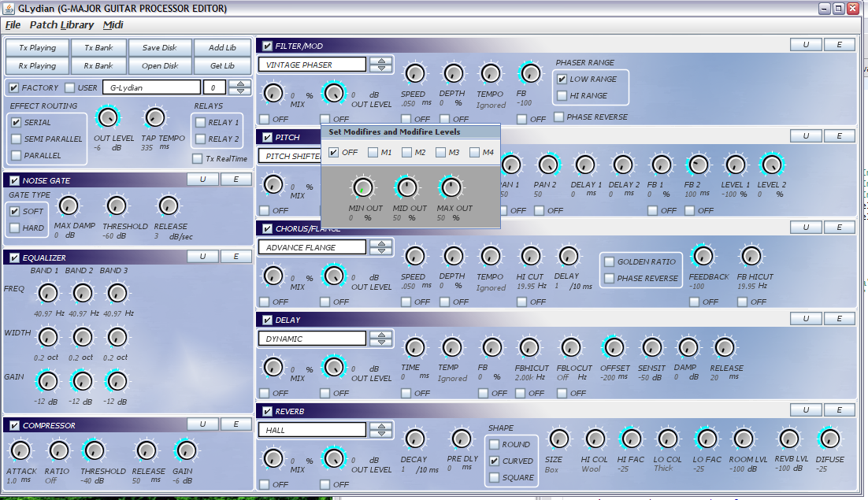Open the ADVANCE FLANGE type dropdown
This screenshot has width=868, height=500.
click(x=312, y=247)
